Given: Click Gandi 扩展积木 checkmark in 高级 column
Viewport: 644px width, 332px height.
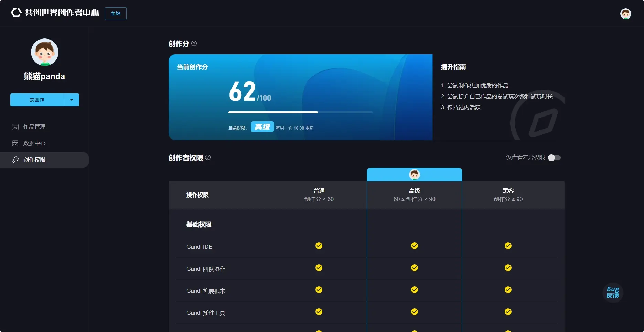Looking at the screenshot, I should pos(415,290).
